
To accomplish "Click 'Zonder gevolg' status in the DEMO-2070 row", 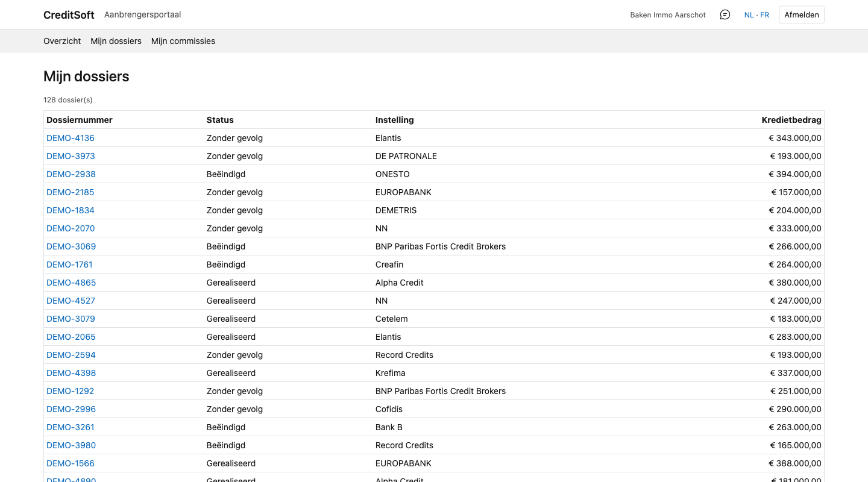I will pyautogui.click(x=234, y=228).
